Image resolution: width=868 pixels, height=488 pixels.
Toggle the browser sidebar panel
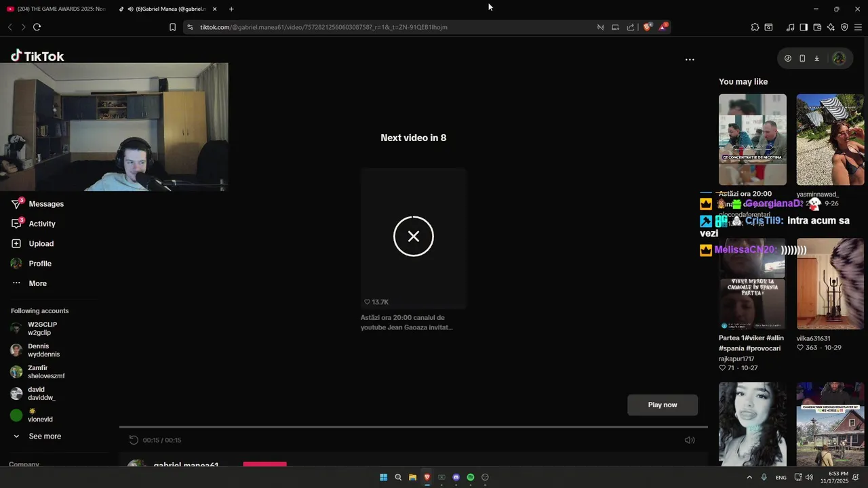pos(804,27)
